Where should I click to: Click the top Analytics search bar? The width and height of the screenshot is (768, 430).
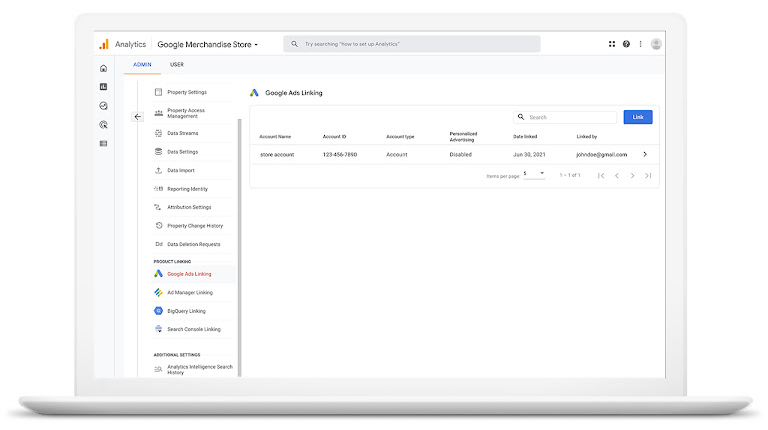point(411,44)
